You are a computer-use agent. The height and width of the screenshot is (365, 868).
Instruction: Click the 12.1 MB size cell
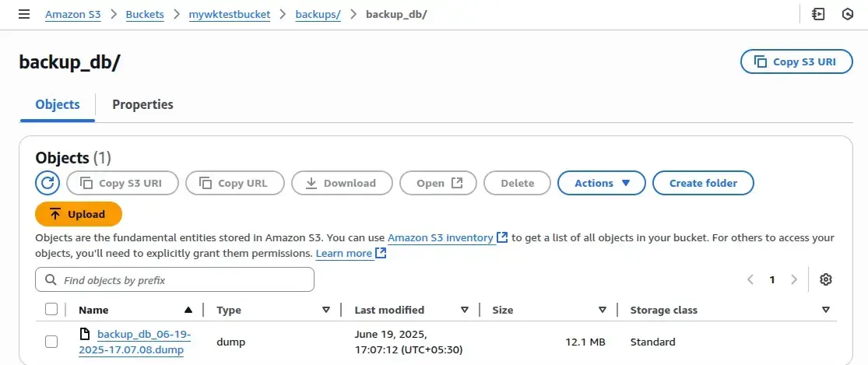click(x=585, y=342)
